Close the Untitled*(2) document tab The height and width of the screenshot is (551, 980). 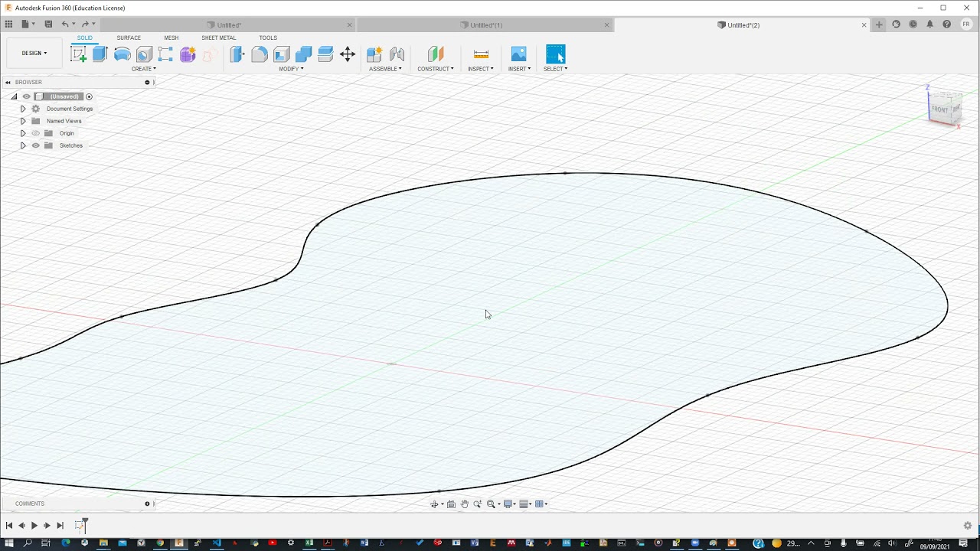864,25
